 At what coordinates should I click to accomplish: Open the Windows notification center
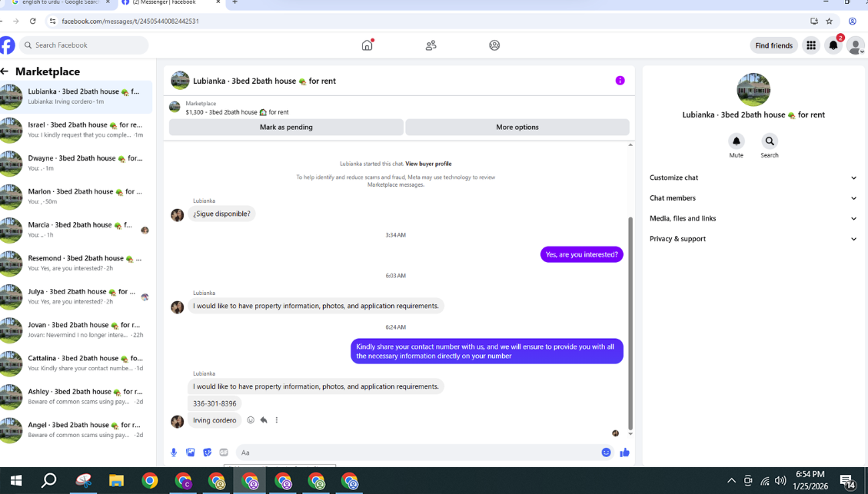click(847, 481)
